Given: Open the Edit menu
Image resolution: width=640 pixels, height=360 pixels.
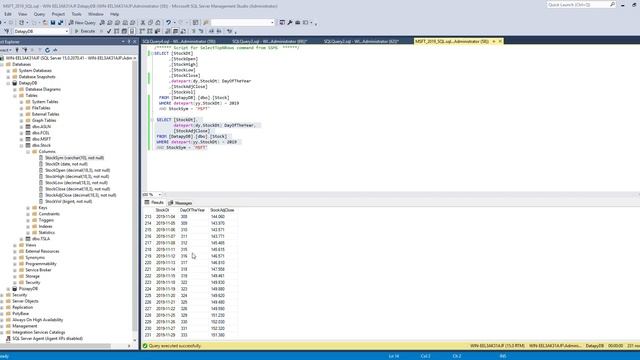Looking at the screenshot, I should point(8,14).
